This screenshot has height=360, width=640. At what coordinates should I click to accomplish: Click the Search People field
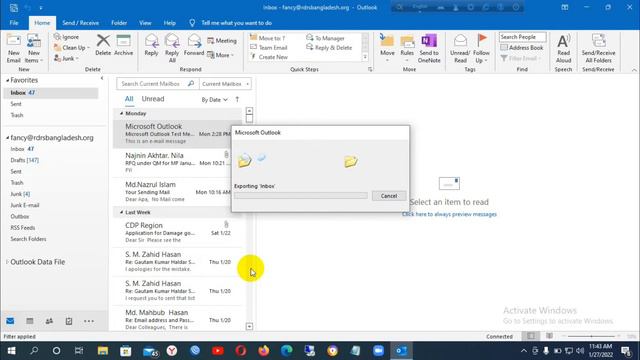tap(522, 37)
